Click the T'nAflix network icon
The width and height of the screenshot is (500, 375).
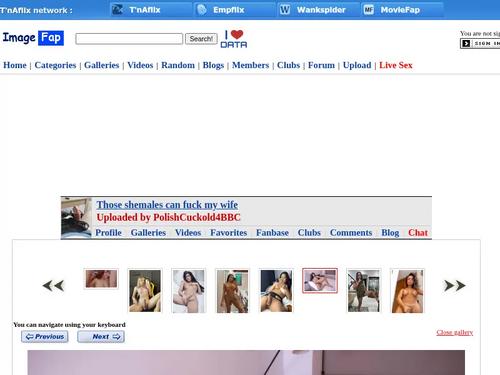pyautogui.click(x=117, y=10)
